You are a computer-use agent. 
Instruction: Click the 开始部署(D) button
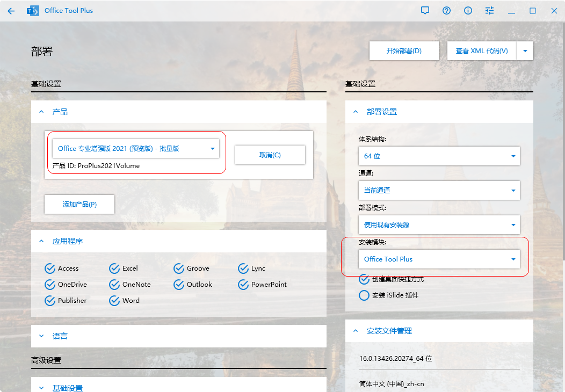point(404,51)
